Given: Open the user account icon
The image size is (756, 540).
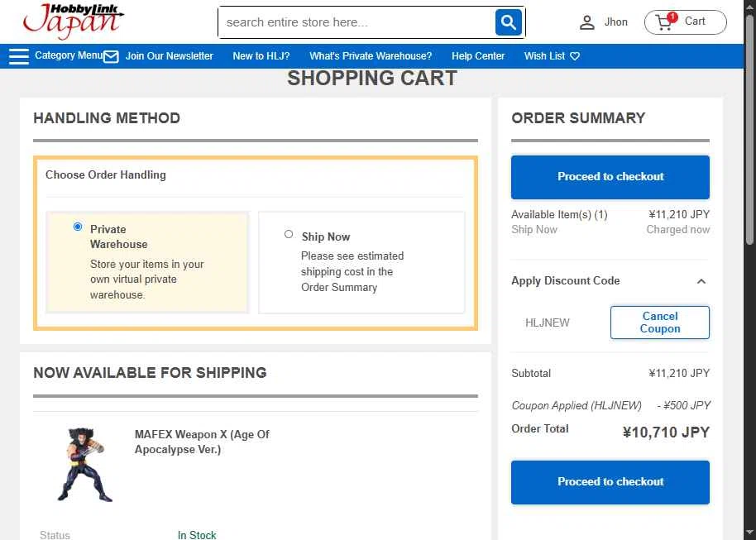Looking at the screenshot, I should coord(586,22).
